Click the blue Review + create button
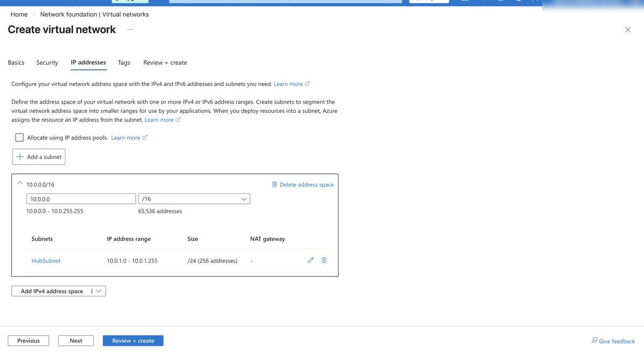644x355 pixels. (x=133, y=340)
